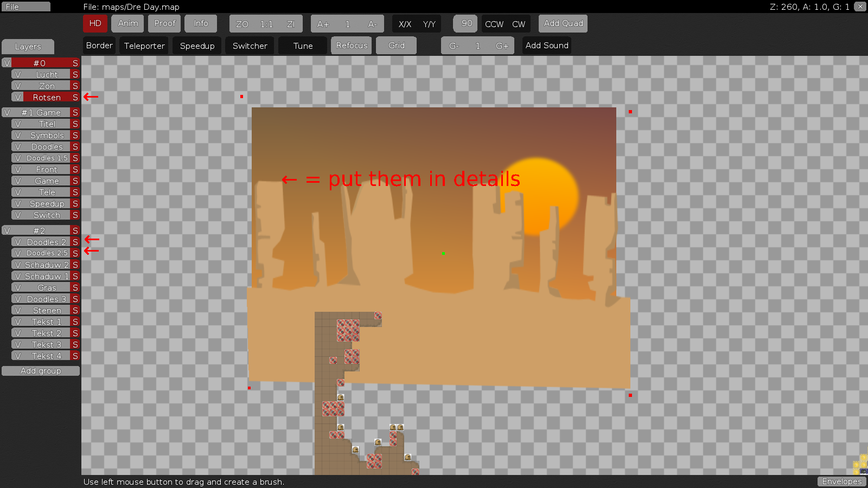Rotate counterclockwise using CCW
868x488 pixels.
494,24
